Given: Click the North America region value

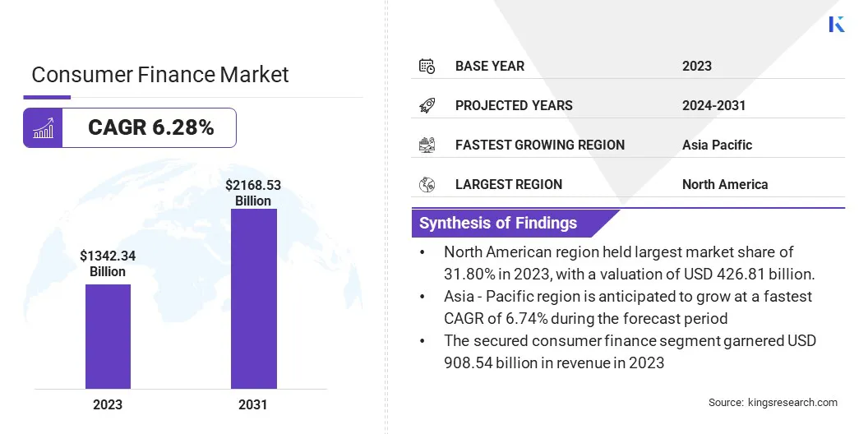Looking at the screenshot, I should coord(725,184).
